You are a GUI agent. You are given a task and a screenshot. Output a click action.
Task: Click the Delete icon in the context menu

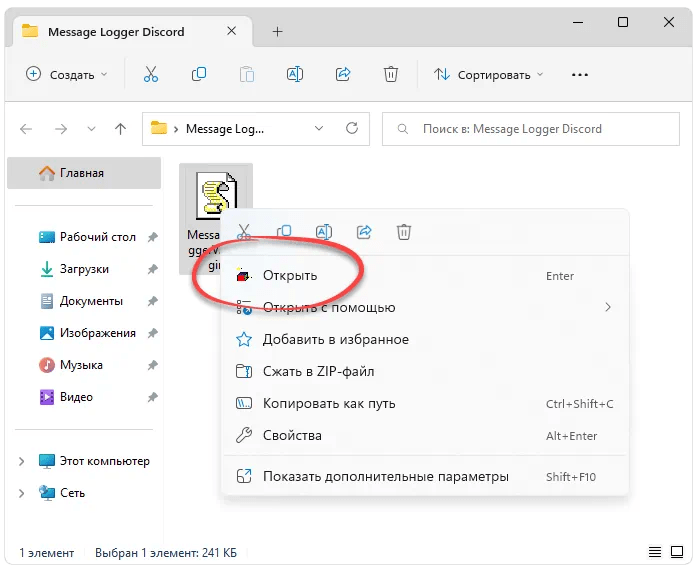click(404, 232)
